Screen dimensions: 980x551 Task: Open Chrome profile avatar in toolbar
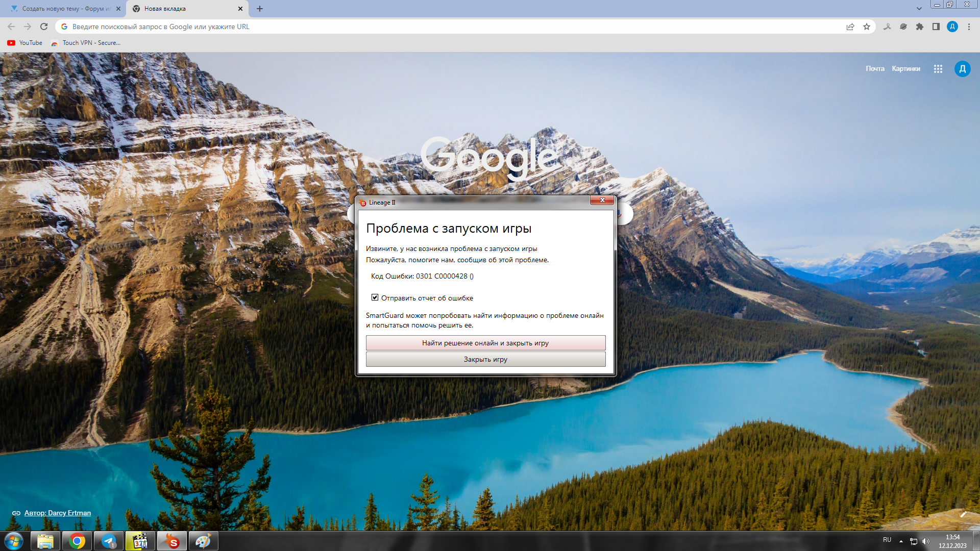pos(952,27)
